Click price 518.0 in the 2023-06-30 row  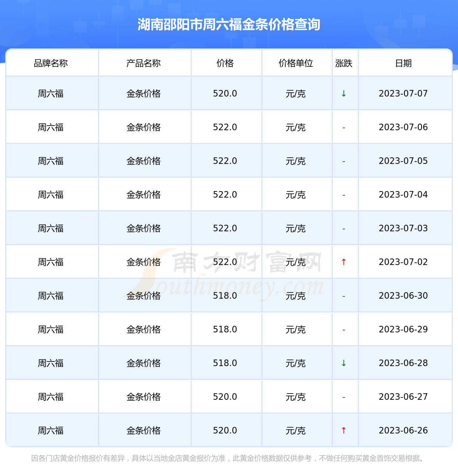click(x=225, y=296)
